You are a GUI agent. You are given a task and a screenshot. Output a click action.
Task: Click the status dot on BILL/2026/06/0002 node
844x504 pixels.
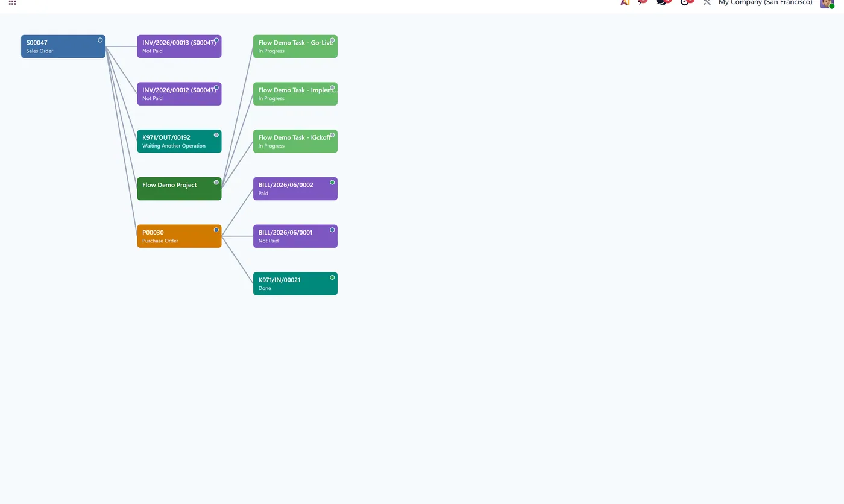[332, 183]
